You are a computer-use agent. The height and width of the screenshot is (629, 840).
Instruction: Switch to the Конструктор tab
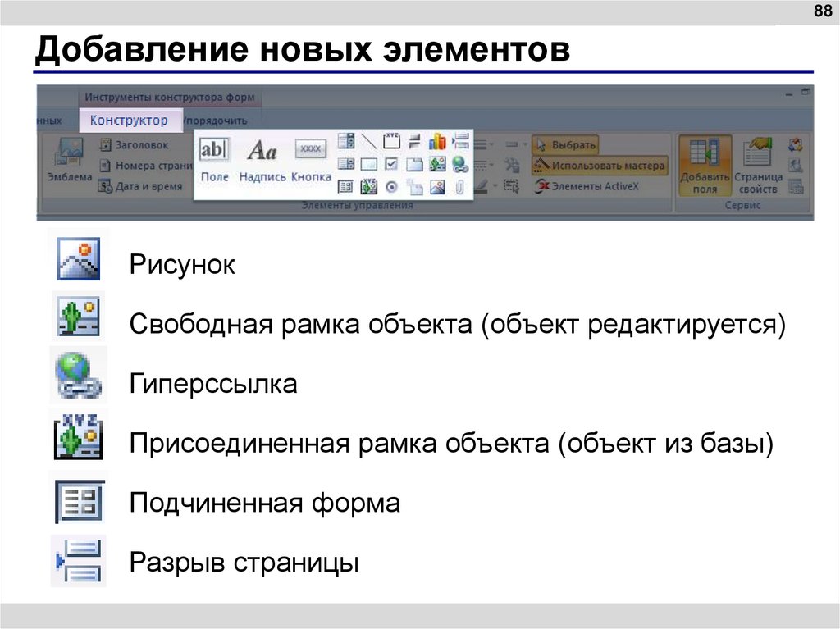[x=129, y=120]
